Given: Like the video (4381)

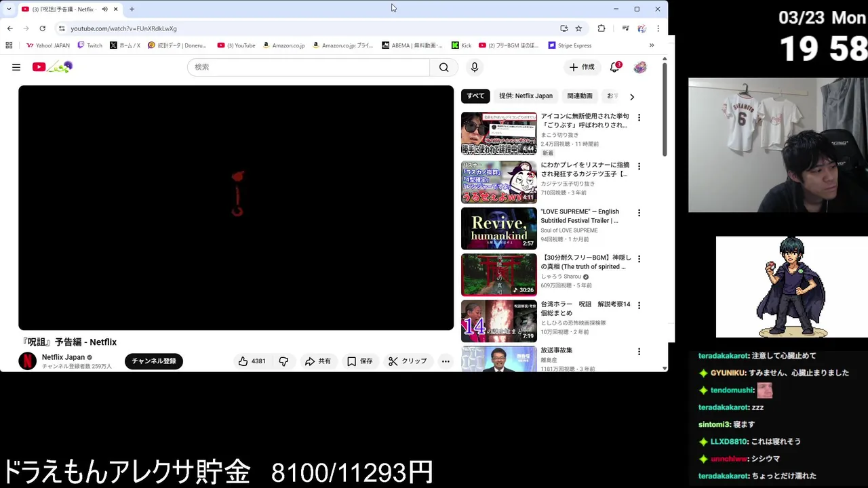Looking at the screenshot, I should (252, 361).
